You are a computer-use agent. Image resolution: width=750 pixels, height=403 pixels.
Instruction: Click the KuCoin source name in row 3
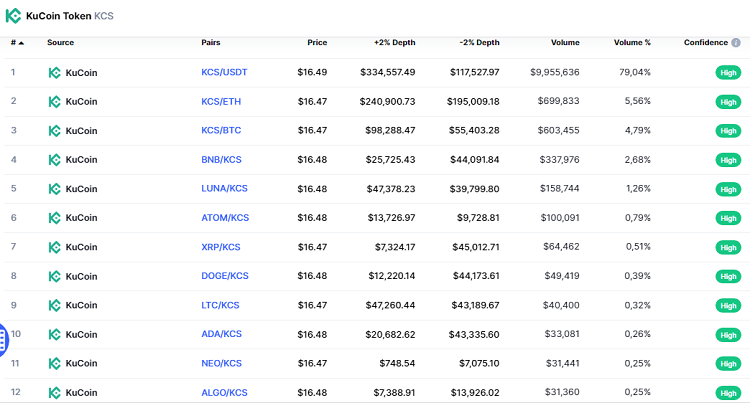[81, 131]
